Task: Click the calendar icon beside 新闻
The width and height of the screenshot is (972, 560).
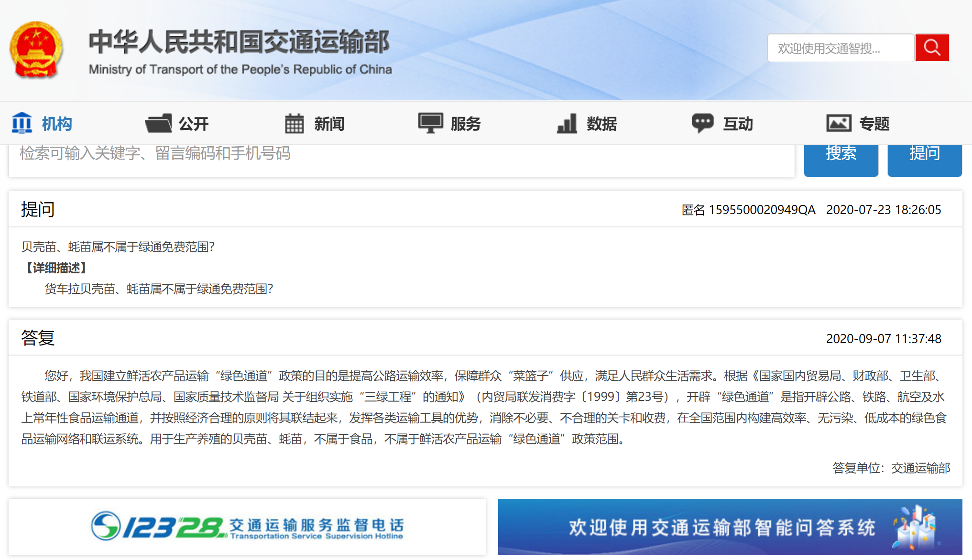Action: coord(294,123)
